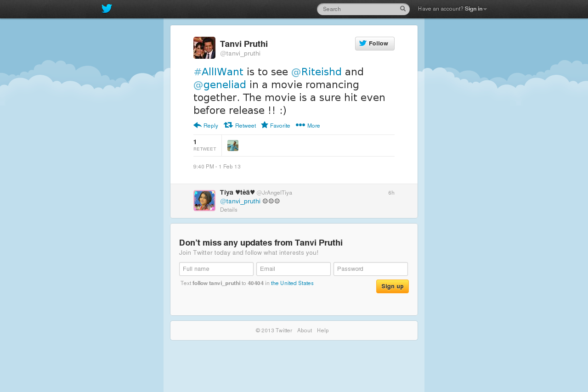
Task: Open the @Riteishd mention
Action: (x=317, y=72)
